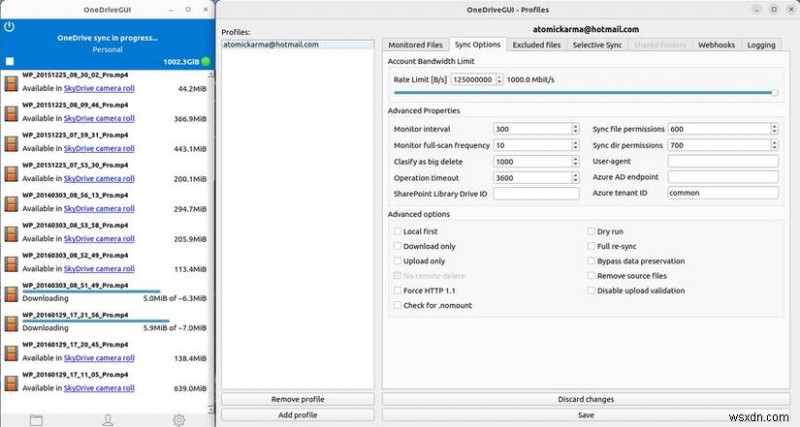Image resolution: width=800 pixels, height=427 pixels.
Task: Click the Discard changes button
Action: point(586,399)
